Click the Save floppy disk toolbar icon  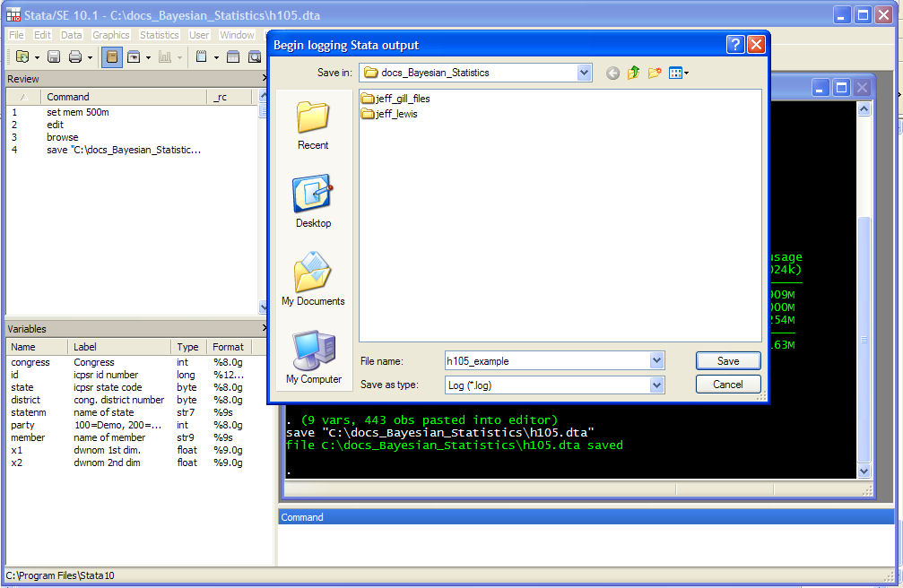[x=54, y=57]
